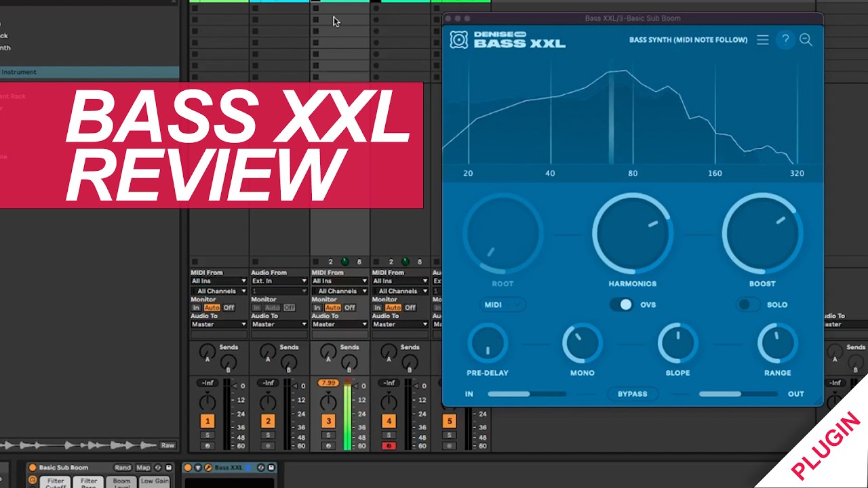Open track 1 MIDI From All Ins dropdown
This screenshot has width=868, height=488.
pyautogui.click(x=218, y=281)
